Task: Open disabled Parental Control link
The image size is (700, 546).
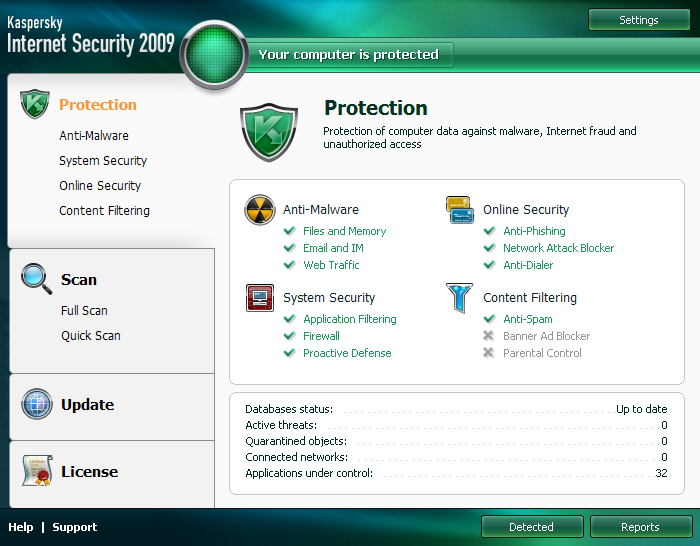Action: pos(542,353)
